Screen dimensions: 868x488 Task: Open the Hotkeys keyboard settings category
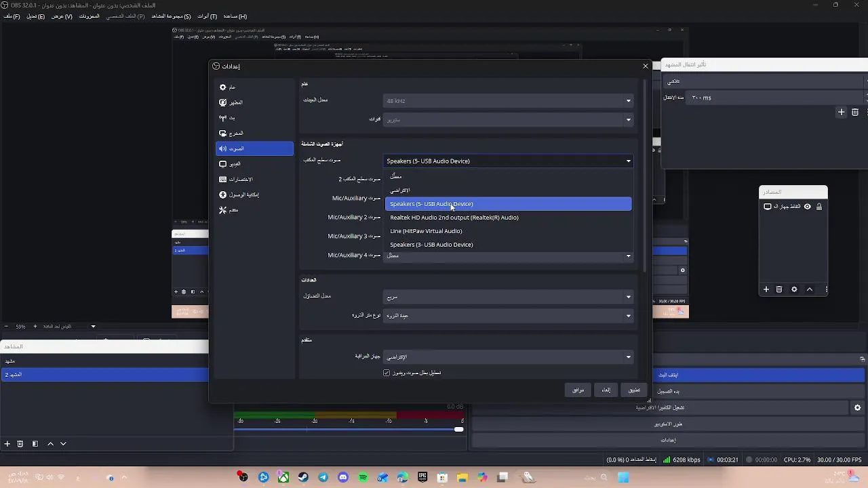click(254, 179)
